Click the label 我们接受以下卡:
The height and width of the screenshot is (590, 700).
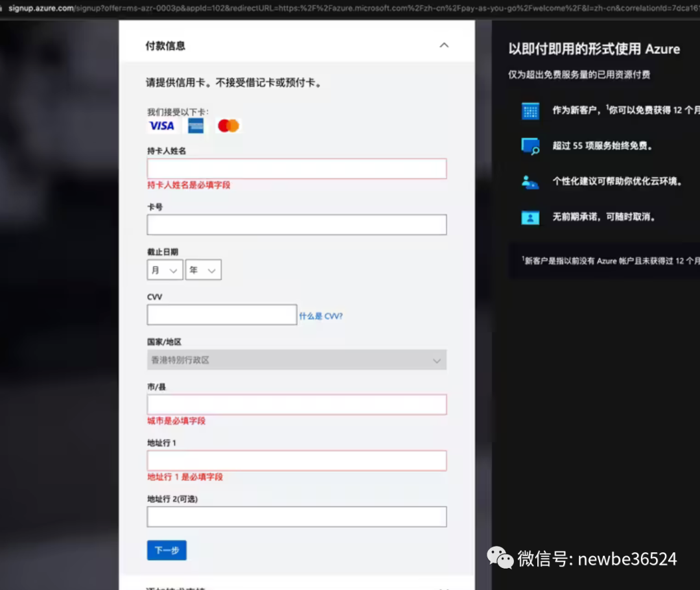tap(178, 112)
